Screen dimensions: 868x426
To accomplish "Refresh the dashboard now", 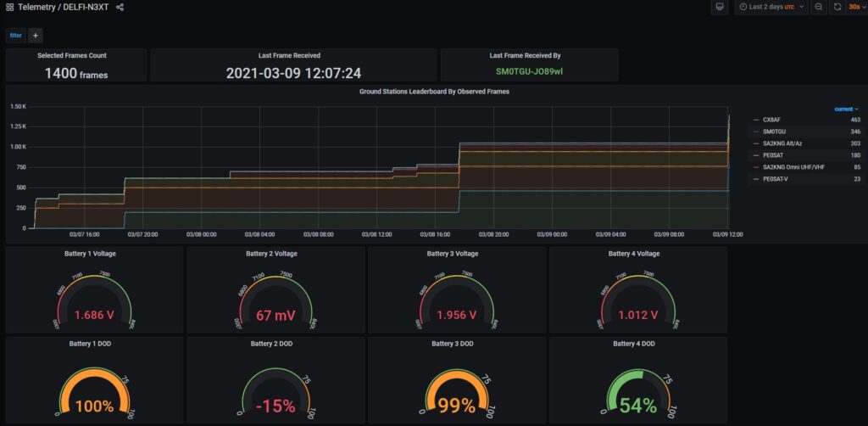I will (x=837, y=7).
